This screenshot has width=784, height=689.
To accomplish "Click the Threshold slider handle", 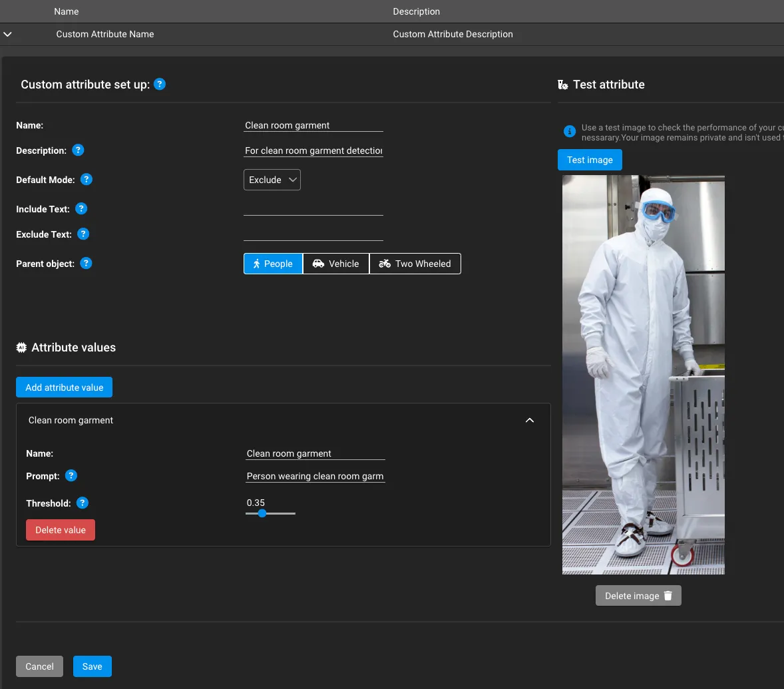I will pos(262,513).
